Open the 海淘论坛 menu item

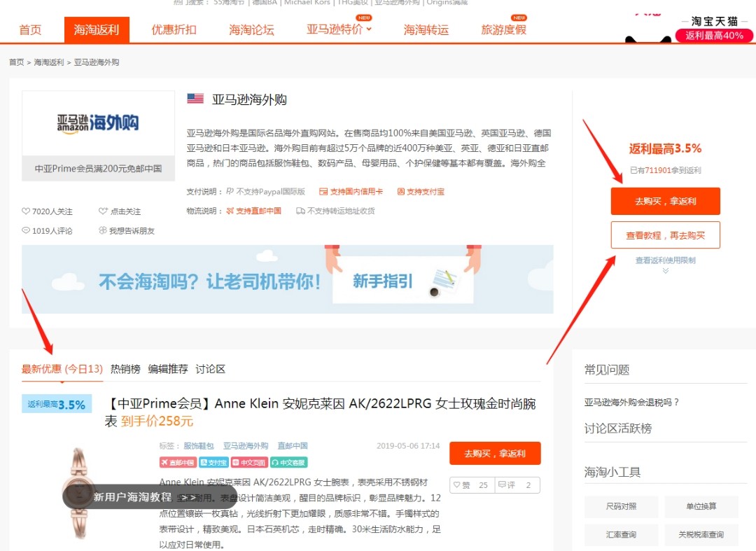pos(251,29)
